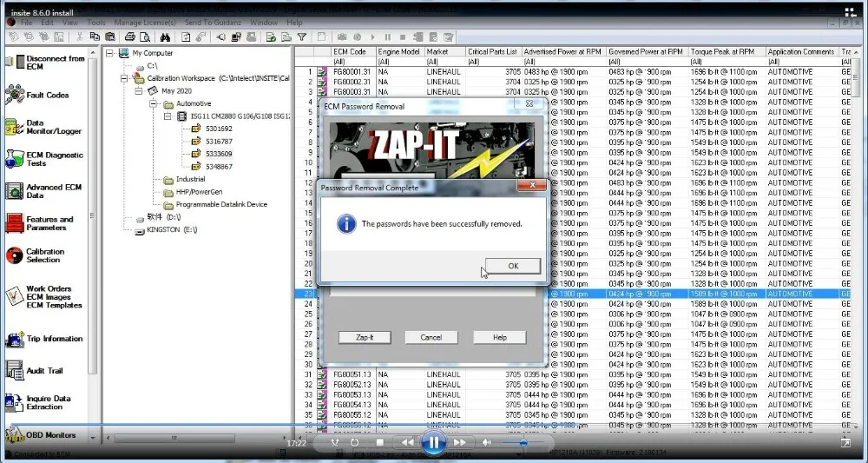This screenshot has height=463, width=868.
Task: Open the File menu
Action: click(27, 23)
